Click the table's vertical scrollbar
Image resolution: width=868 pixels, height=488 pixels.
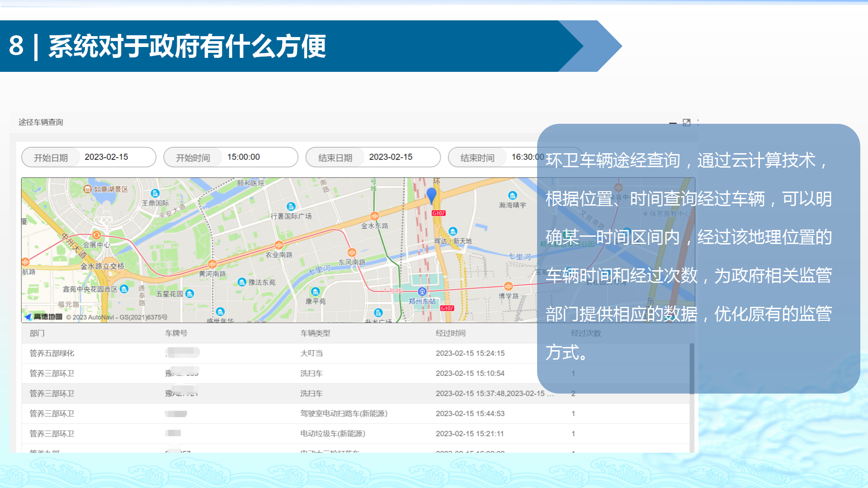(x=692, y=368)
